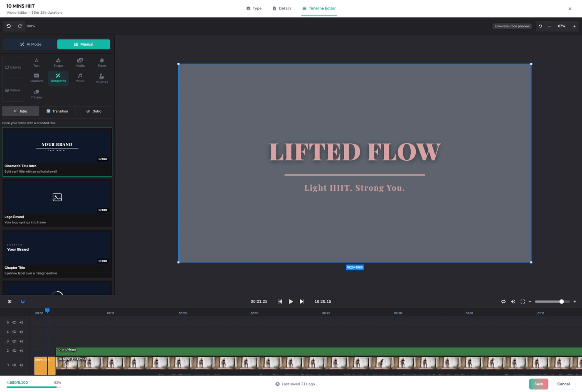Toggle loop playback
Viewport: 582px width, 392px height.
(503, 301)
